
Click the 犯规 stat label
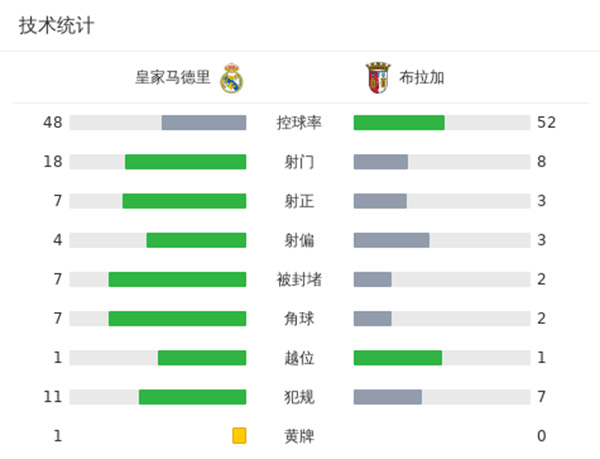point(299,397)
